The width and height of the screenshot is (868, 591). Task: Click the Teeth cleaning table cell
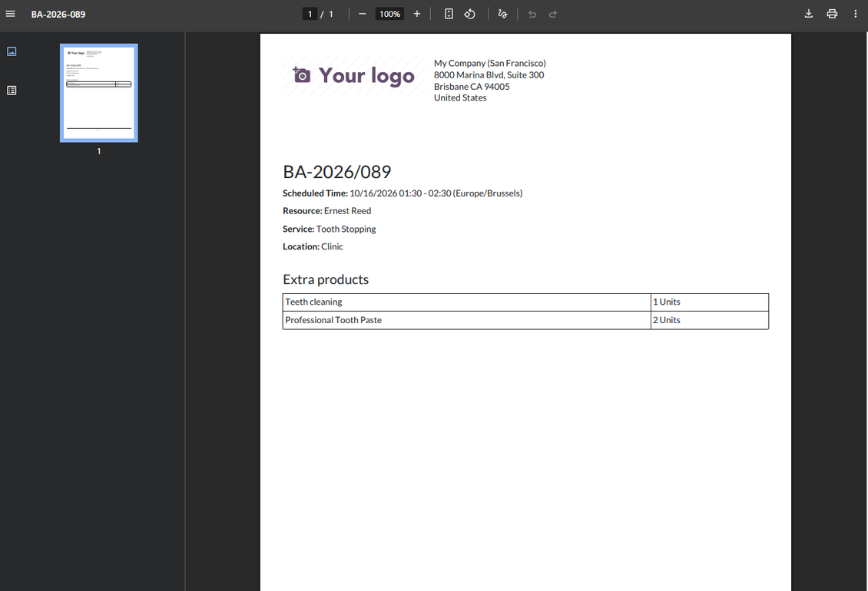pyautogui.click(x=467, y=302)
